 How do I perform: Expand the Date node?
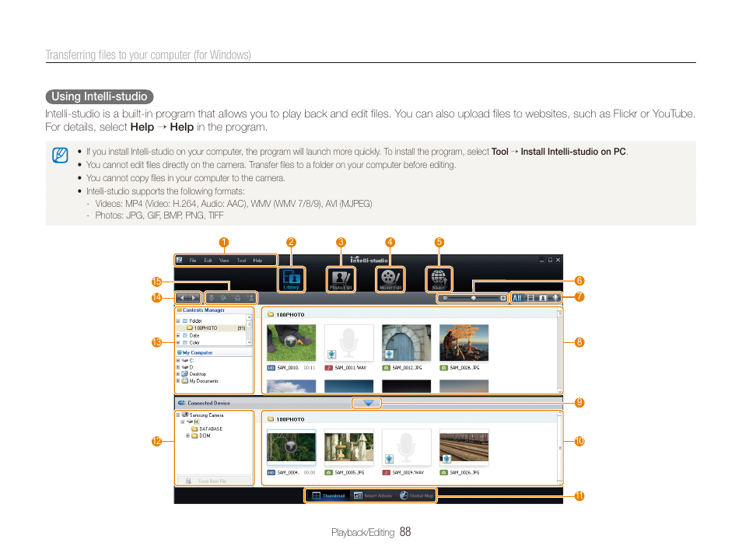[x=178, y=335]
